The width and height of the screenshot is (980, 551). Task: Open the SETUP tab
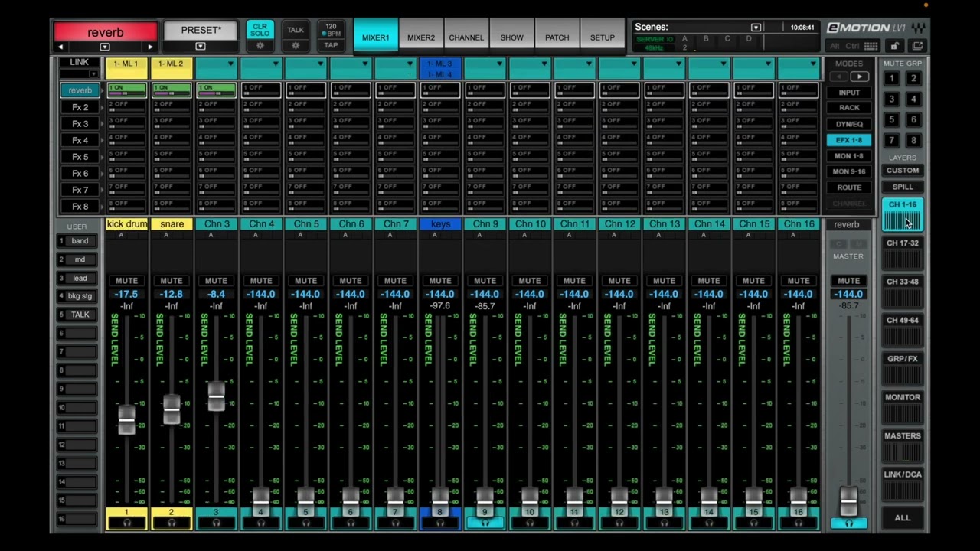(602, 37)
